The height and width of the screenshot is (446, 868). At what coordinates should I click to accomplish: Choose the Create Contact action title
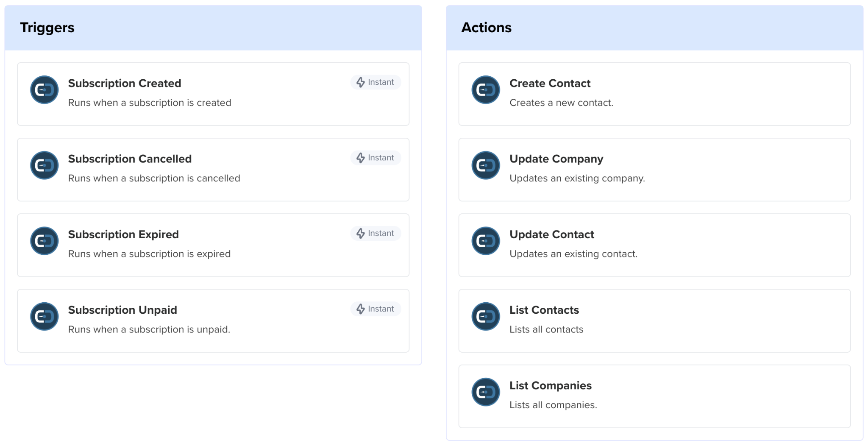tap(550, 84)
